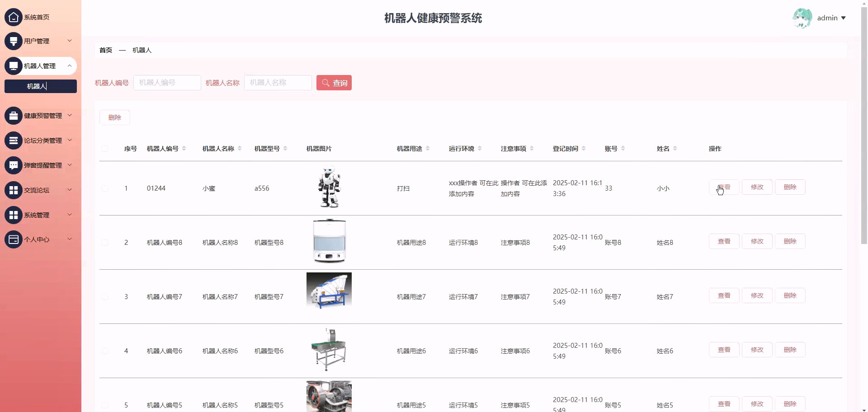
Task: Click 删除 for 机器人编号7 row
Action: (790, 295)
